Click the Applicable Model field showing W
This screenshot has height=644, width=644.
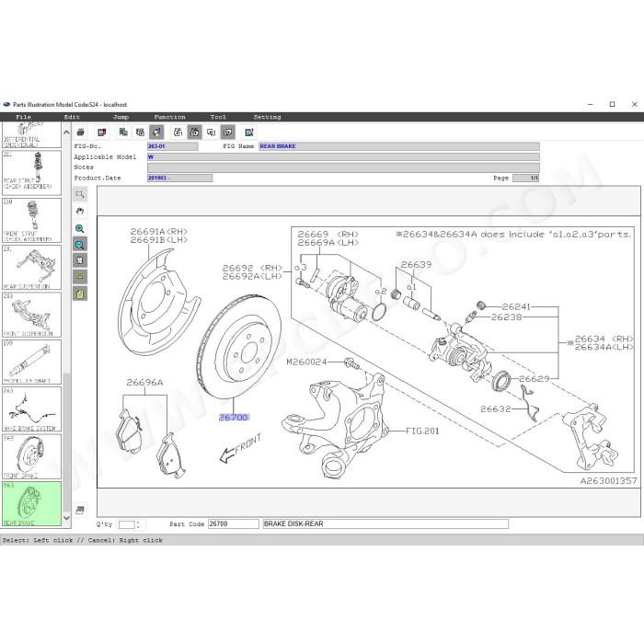click(x=343, y=157)
